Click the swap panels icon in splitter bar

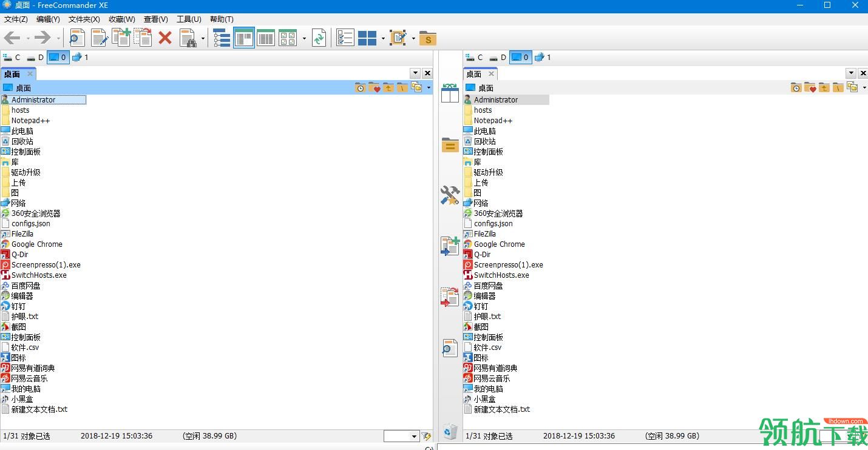click(x=450, y=93)
